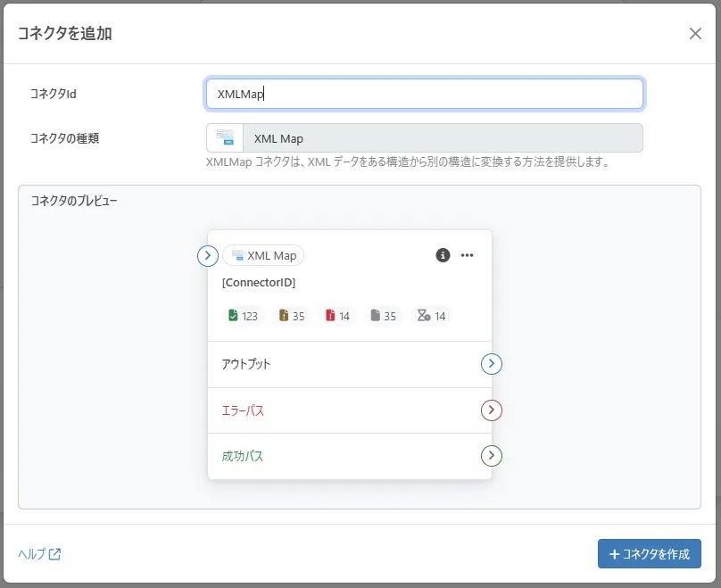Click the window-style XML Map icon in コネクタの種類
721x588 pixels.
(x=224, y=137)
